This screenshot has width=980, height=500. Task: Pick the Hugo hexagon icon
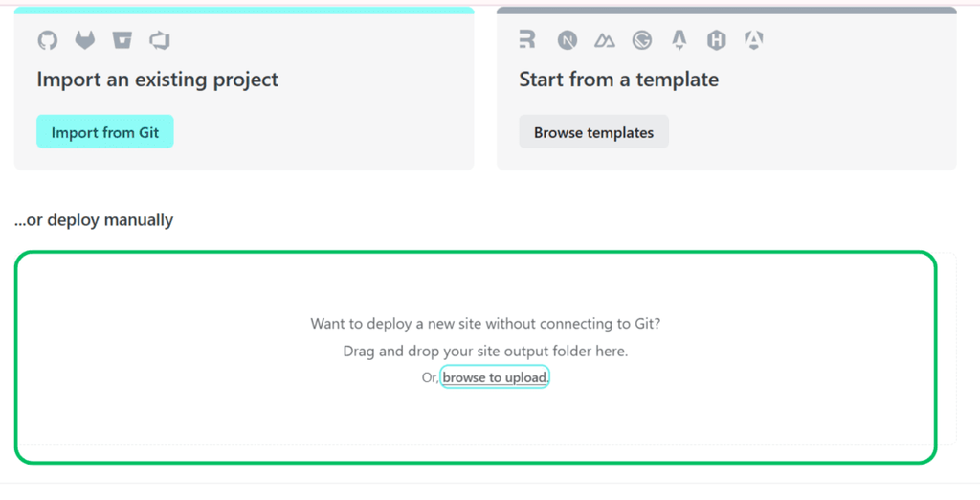pyautogui.click(x=717, y=40)
